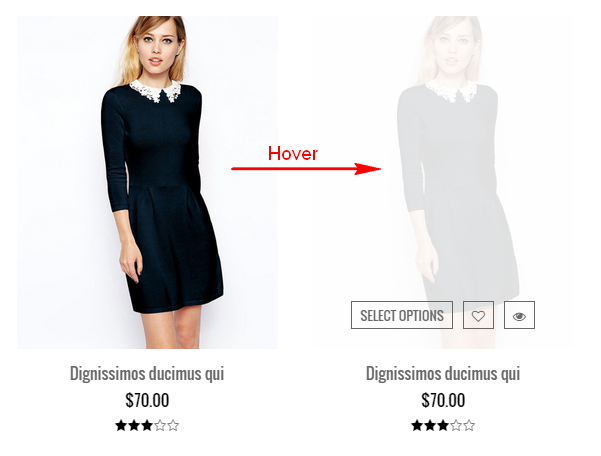Select second filled star under left product
Viewport: 601px width, 456px height.
[134, 426]
